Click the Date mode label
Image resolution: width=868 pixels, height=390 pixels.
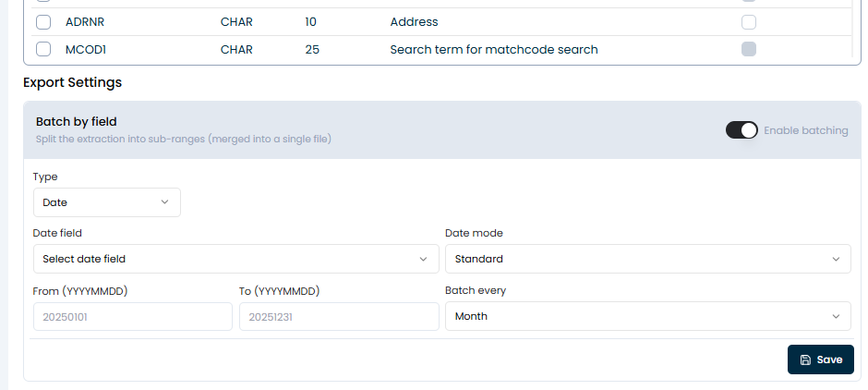474,233
